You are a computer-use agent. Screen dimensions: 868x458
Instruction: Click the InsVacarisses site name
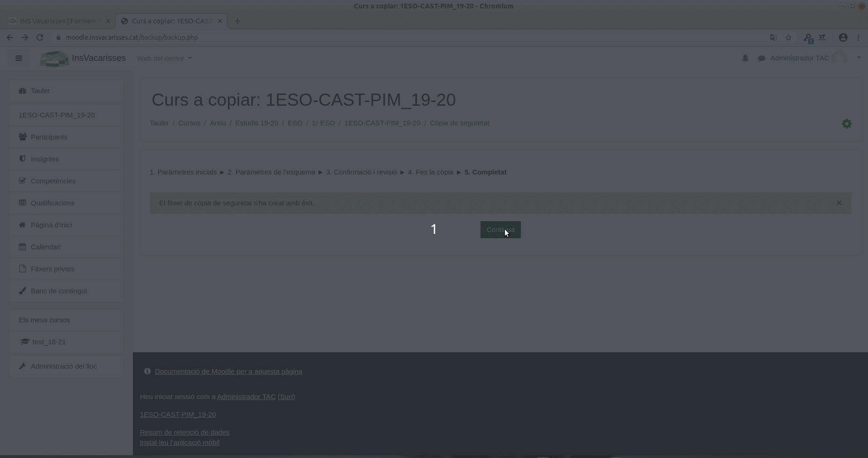(x=98, y=58)
